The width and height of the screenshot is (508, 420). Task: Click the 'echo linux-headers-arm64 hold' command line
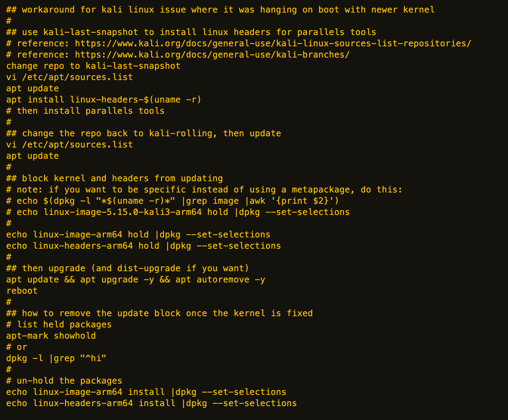tap(144, 246)
